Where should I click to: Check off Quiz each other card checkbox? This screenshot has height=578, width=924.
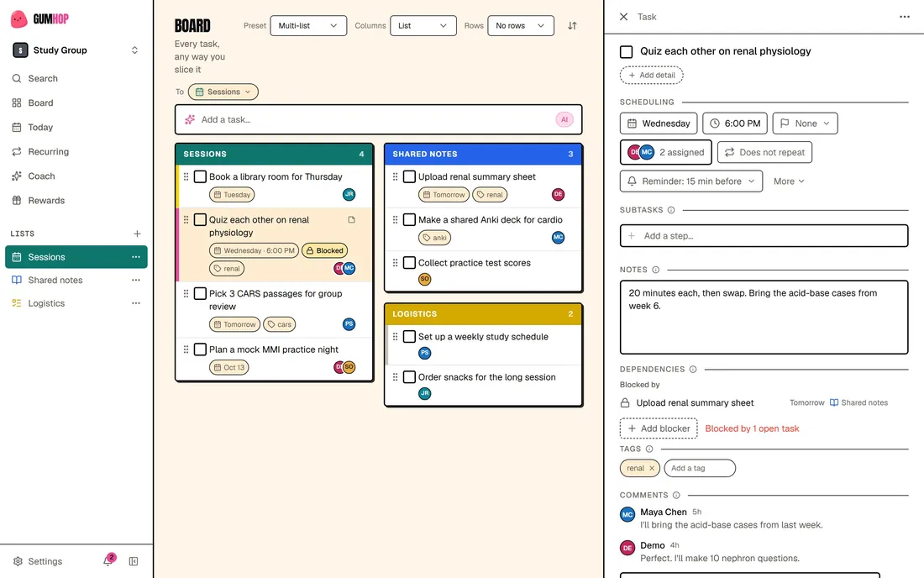[x=201, y=220]
